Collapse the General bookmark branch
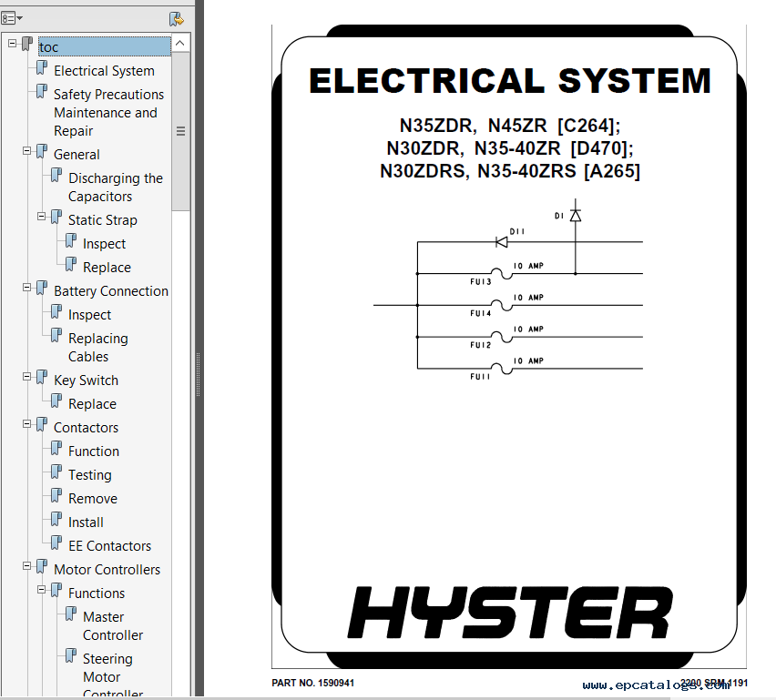Image resolution: width=776 pixels, height=700 pixels. point(26,151)
